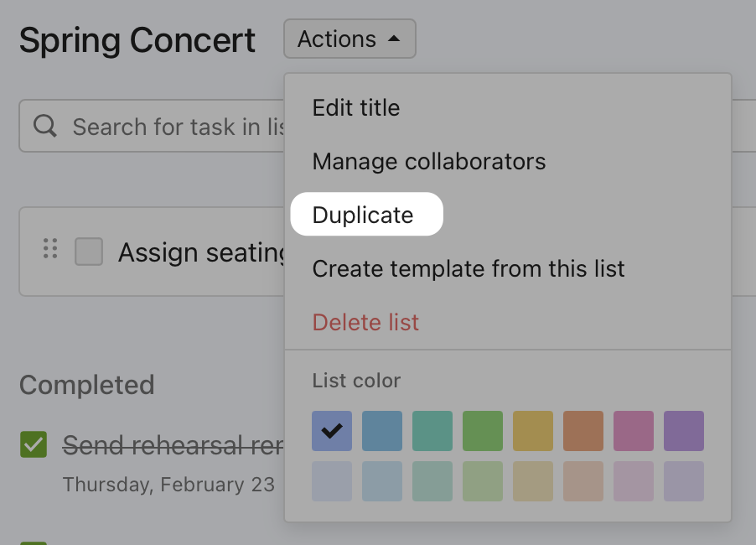Choose the purple list color swatch
Screen dimensions: 756x545
click(x=684, y=431)
